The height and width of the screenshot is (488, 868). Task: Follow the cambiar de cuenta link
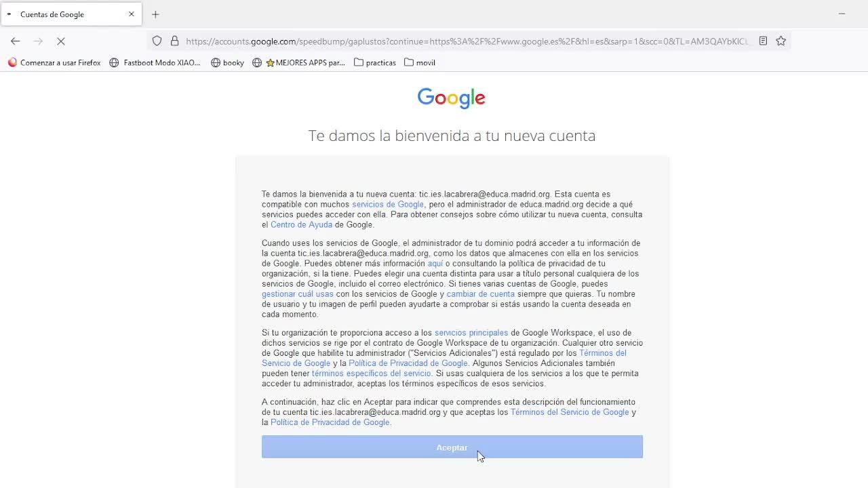coord(481,294)
